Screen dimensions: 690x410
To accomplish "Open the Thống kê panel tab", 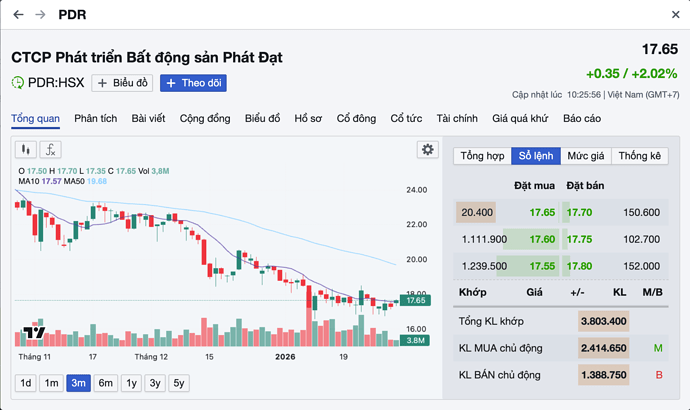I will pos(640,156).
